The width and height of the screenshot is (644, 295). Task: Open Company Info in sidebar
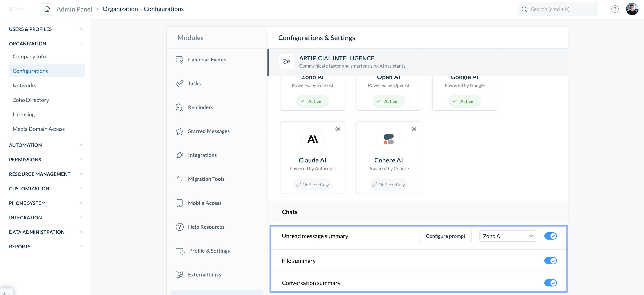[29, 56]
